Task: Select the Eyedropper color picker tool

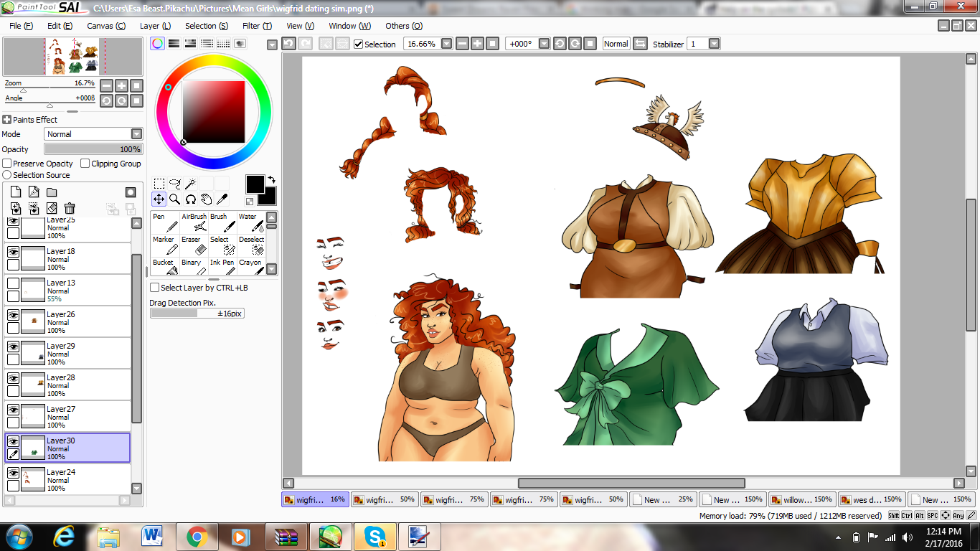Action: point(222,199)
